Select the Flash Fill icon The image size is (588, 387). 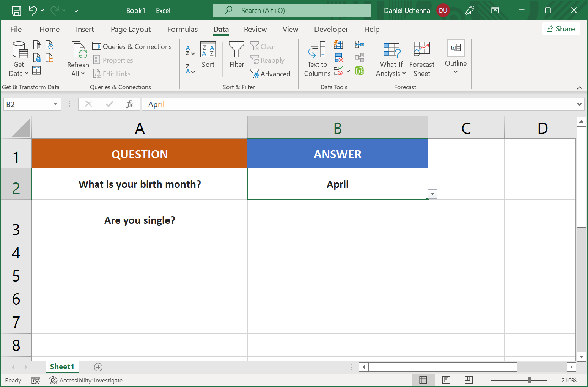339,44
